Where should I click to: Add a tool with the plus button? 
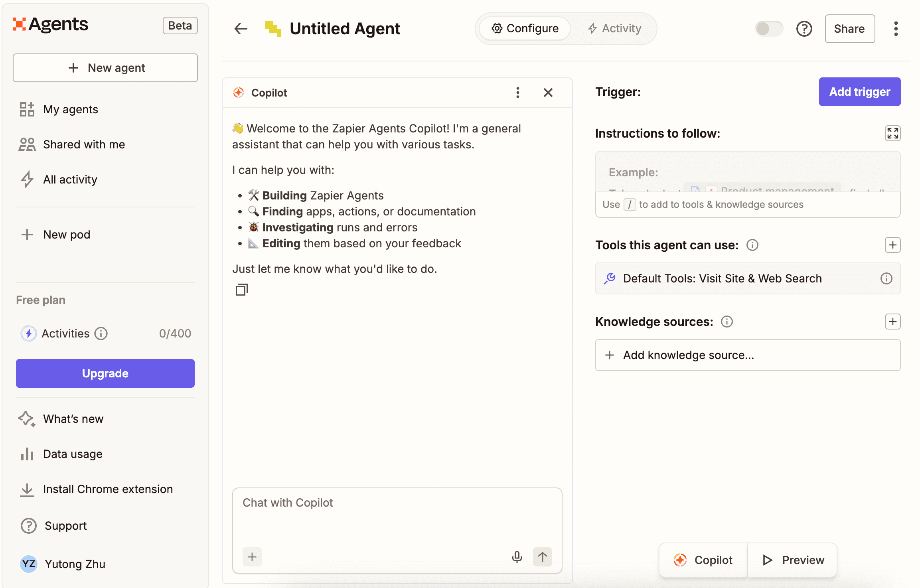[x=892, y=245]
